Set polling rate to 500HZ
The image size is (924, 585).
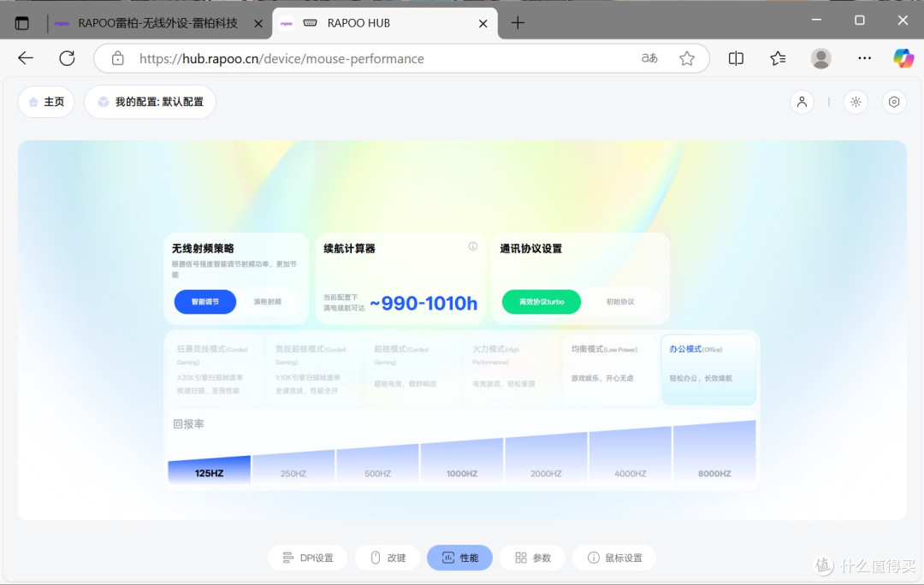378,464
